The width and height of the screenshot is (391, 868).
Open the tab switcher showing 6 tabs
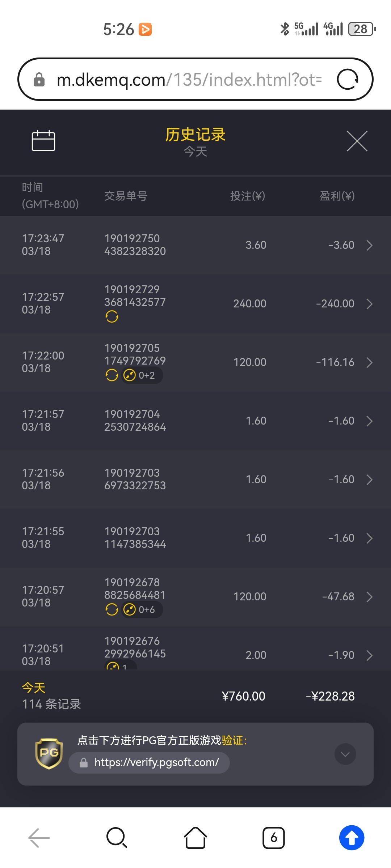pyautogui.click(x=274, y=838)
